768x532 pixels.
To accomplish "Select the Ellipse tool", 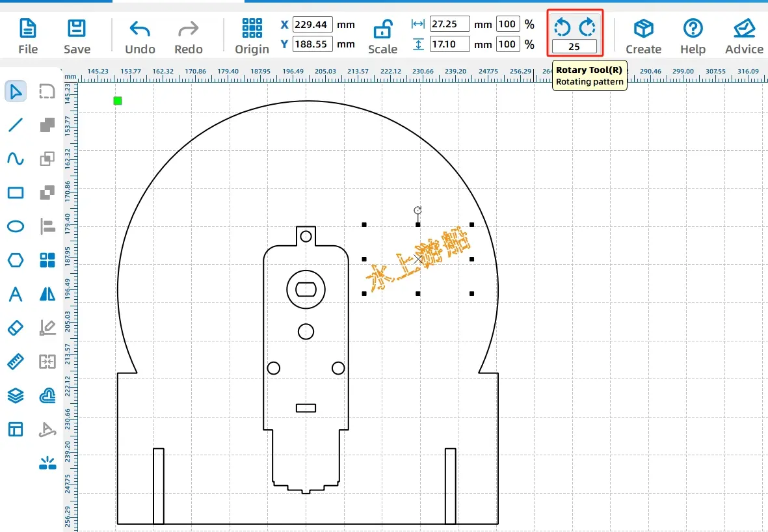I will 16,226.
